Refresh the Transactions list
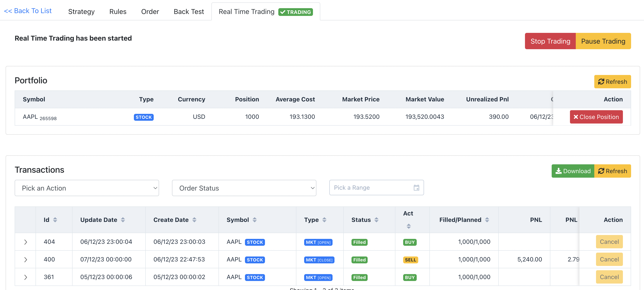Viewport: 644px width, 290px height. point(613,171)
